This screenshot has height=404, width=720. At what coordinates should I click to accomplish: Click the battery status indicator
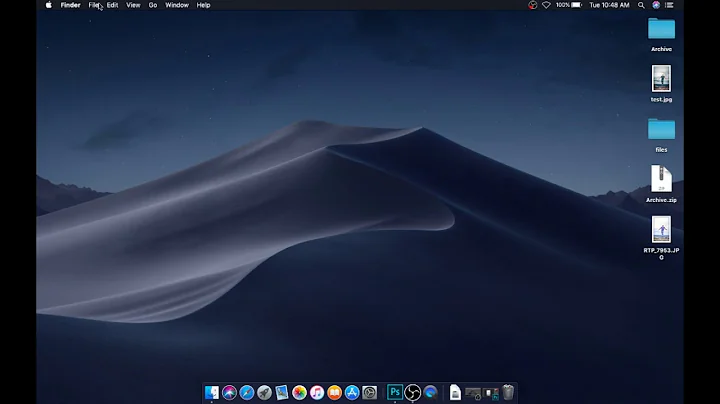(x=568, y=5)
